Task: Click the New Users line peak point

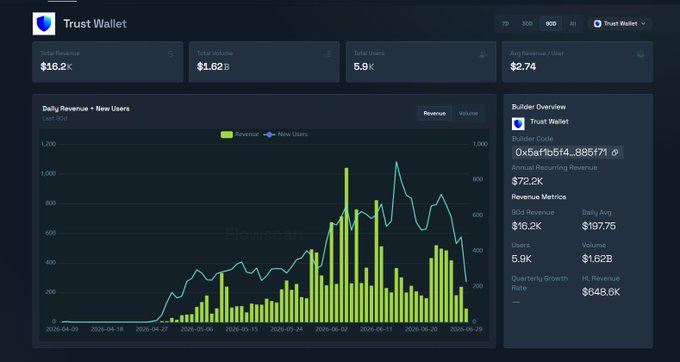Action: 396,162
